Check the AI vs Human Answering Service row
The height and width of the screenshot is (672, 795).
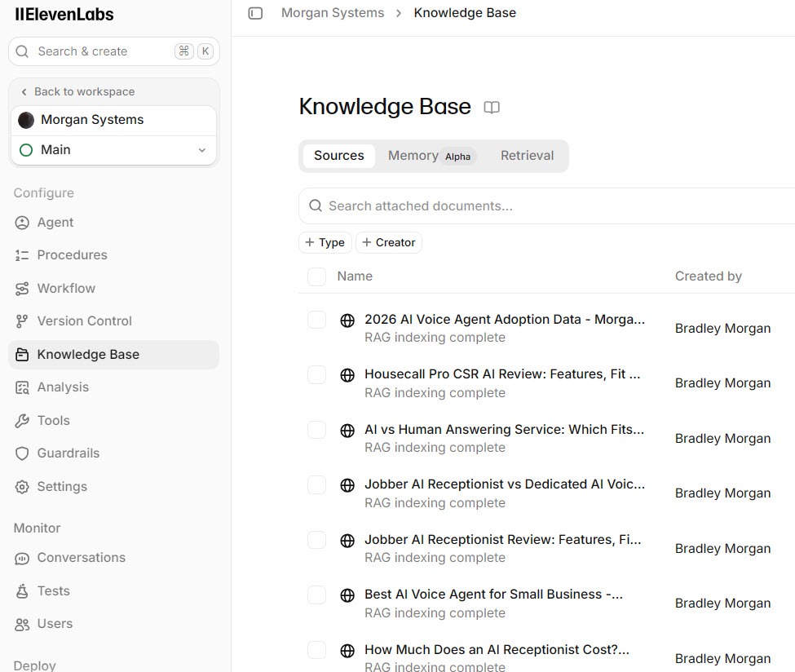point(317,430)
